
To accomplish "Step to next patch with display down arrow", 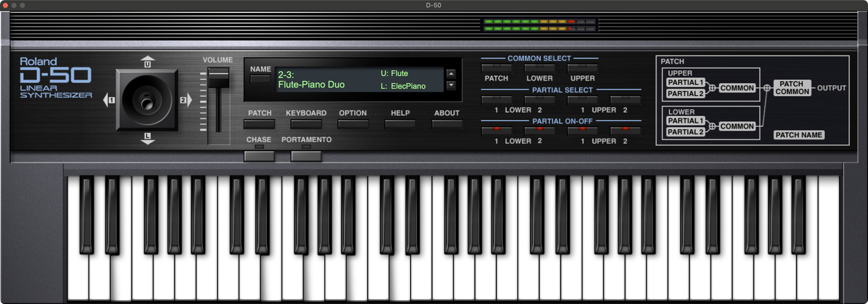I will [451, 85].
